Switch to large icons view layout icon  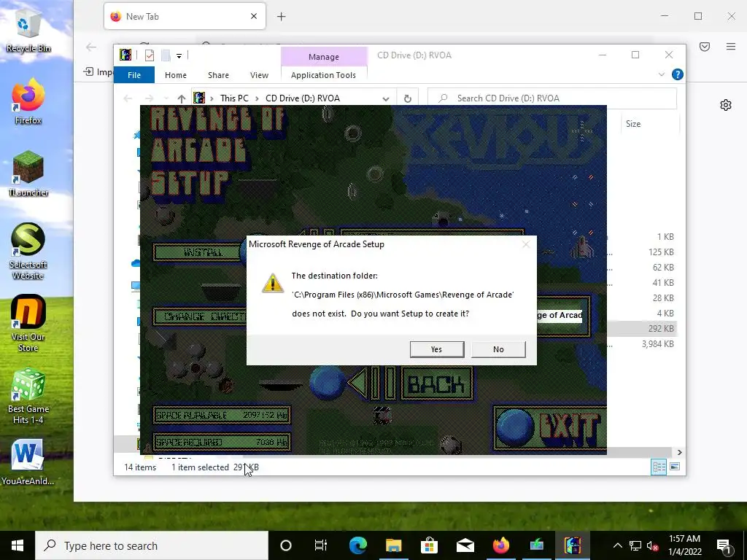[x=675, y=467]
